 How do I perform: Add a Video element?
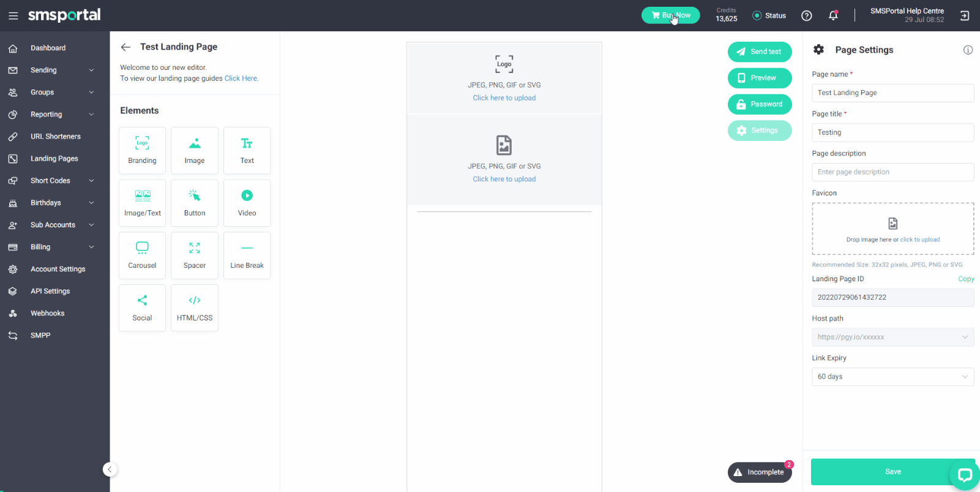tap(247, 203)
